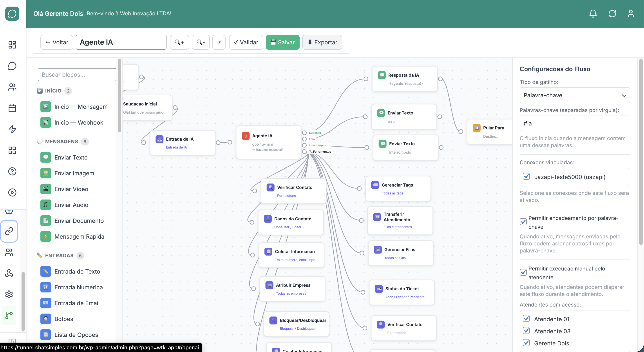
Task: Select the Enviar Audio block icon
Action: [x=45, y=205]
